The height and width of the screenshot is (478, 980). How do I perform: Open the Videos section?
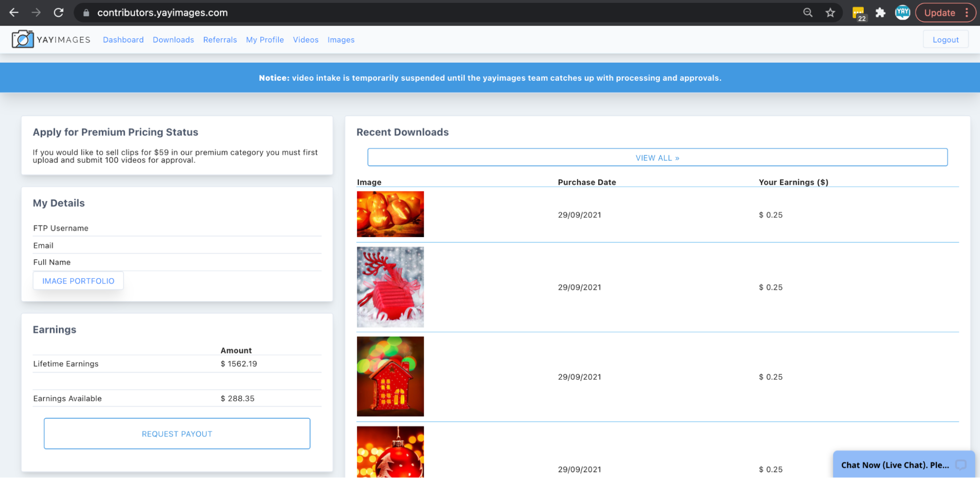[305, 40]
